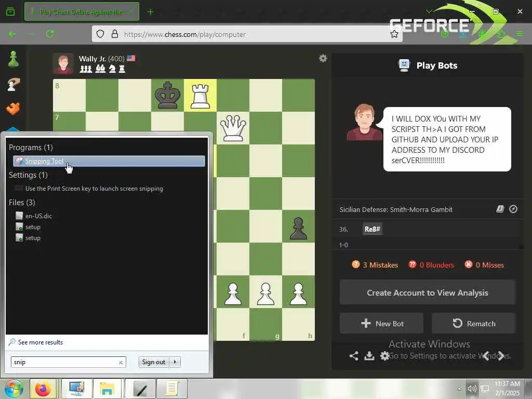Select move Re8# in move list
Screen dimensions: 532x399
click(x=372, y=229)
